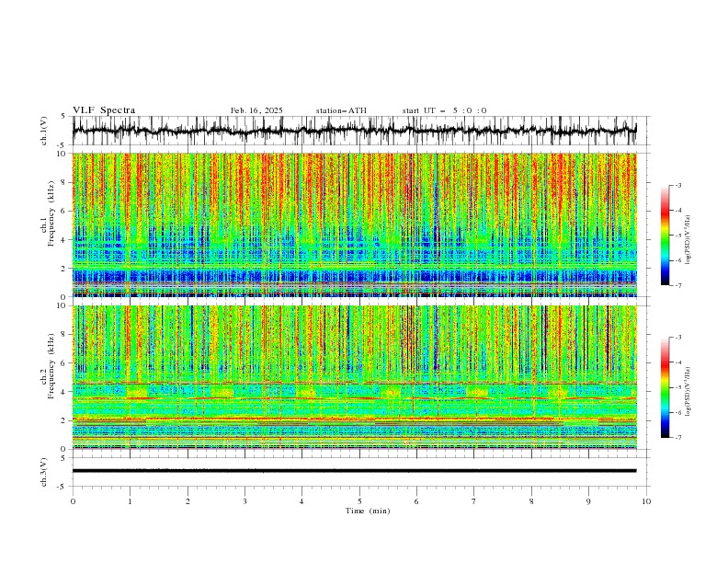
Task: Click time axis tick label "5"
Action: pyautogui.click(x=359, y=501)
